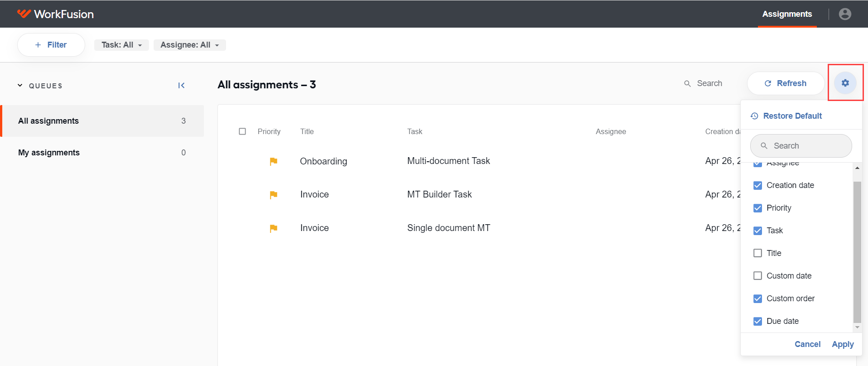The height and width of the screenshot is (366, 868).
Task: Uncheck the Due date column checkbox
Action: pos(757,321)
